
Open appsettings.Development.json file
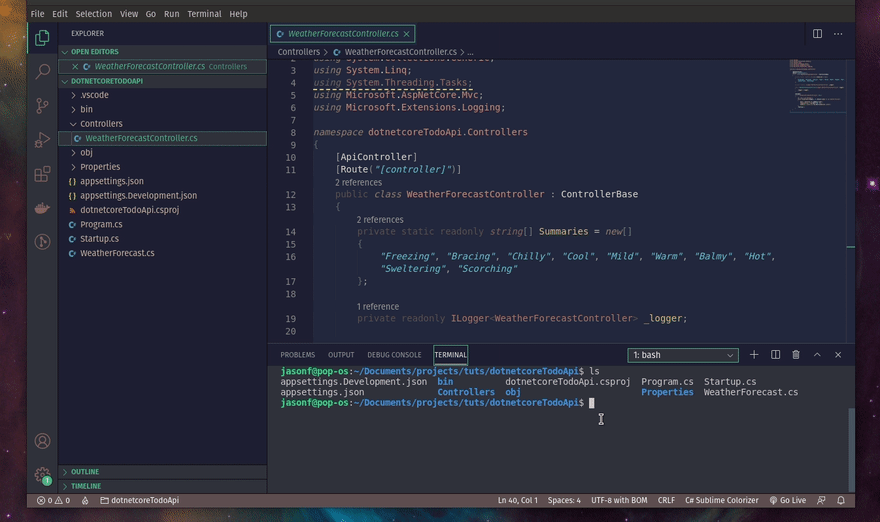coord(163,195)
